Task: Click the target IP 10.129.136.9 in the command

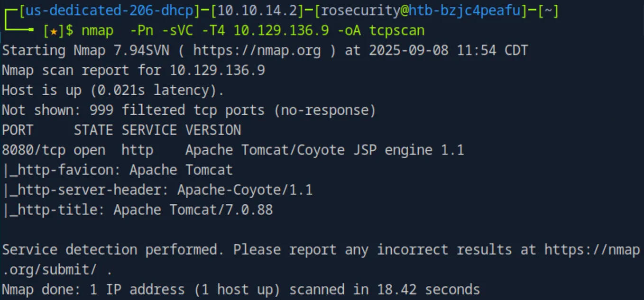Action: pyautogui.click(x=281, y=31)
